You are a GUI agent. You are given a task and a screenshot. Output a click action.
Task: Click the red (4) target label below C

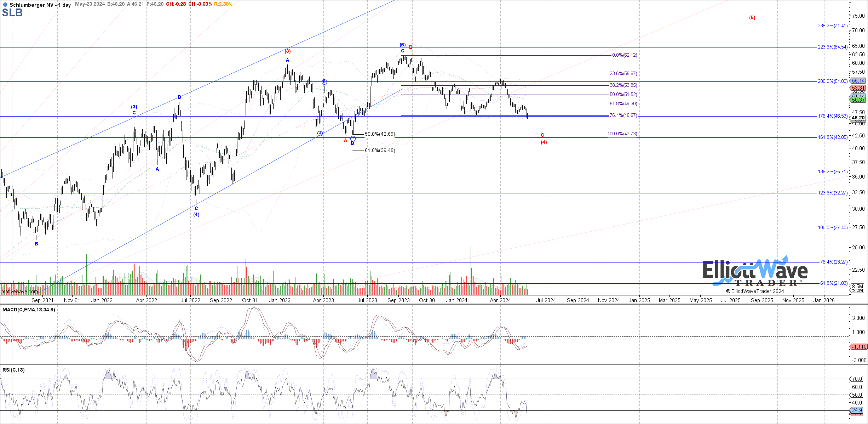[x=544, y=142]
